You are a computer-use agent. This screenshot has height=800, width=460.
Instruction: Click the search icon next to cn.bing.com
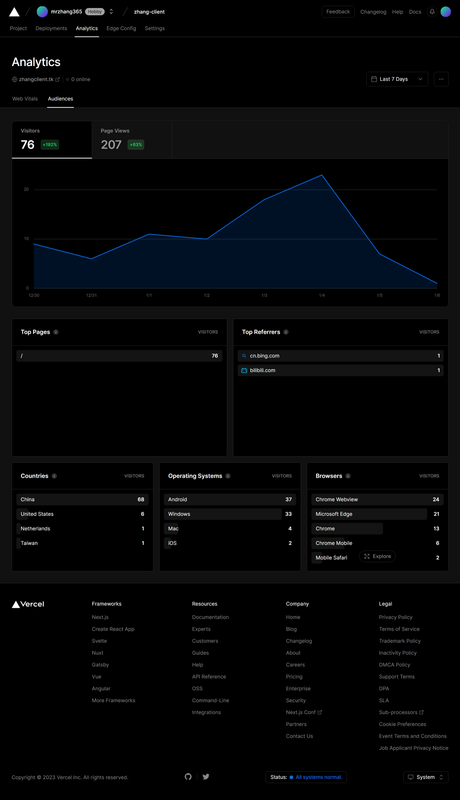click(x=244, y=356)
